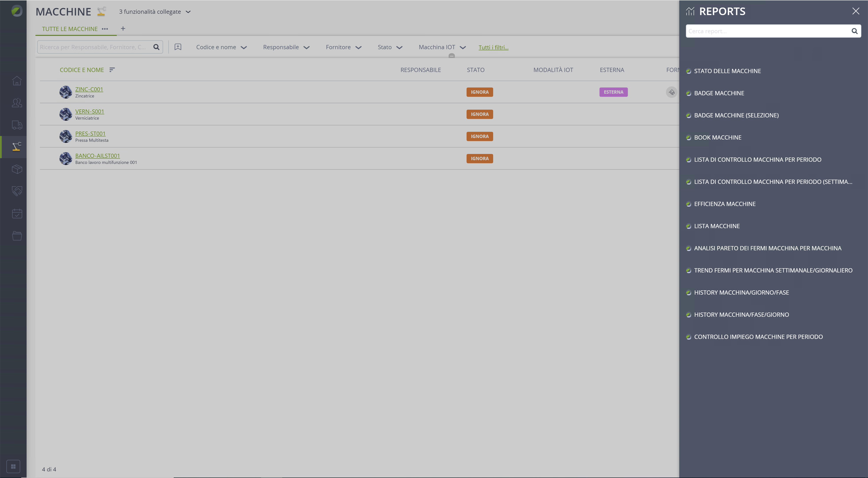Open the handshake sidebar icon

(17, 191)
